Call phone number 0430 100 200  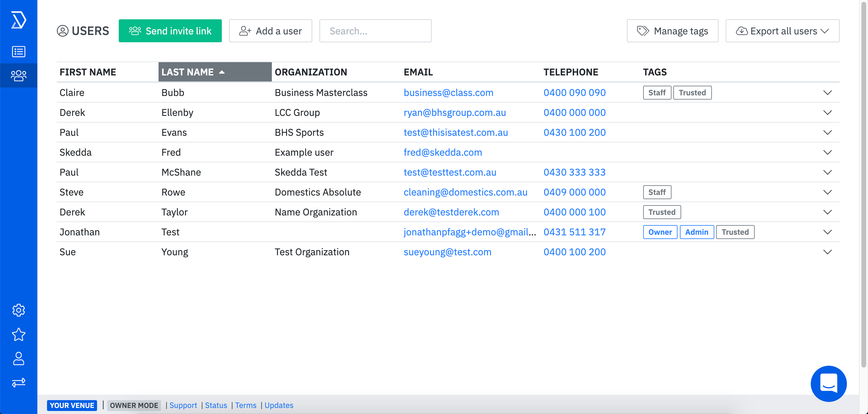click(574, 132)
